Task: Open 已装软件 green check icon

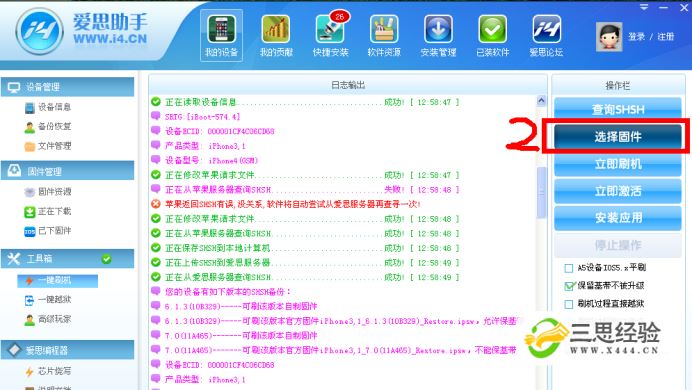Action: coord(493,36)
